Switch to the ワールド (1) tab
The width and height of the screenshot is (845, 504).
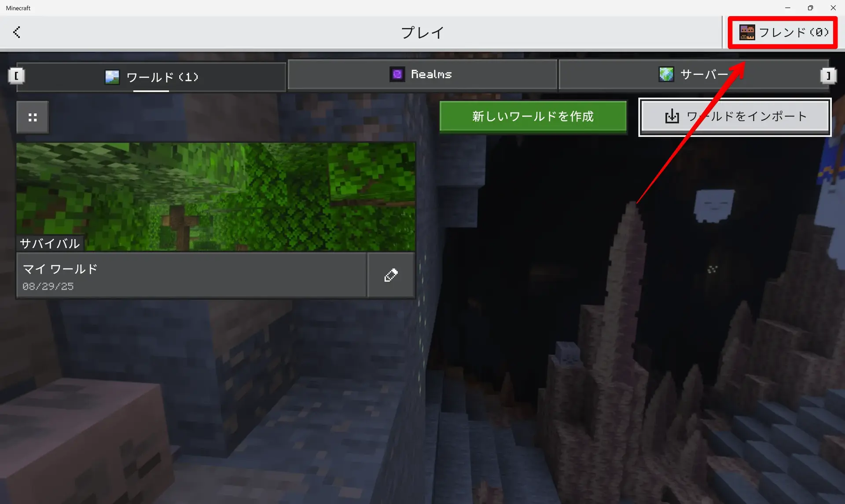(151, 77)
